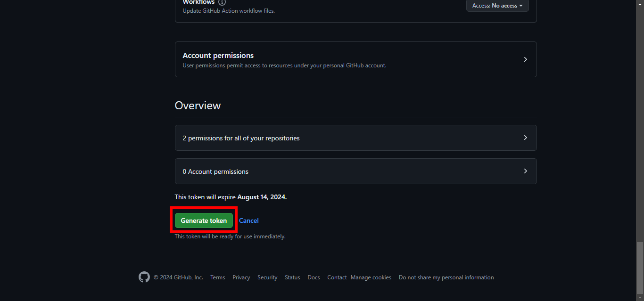Select Do not share my personal information
Viewport: 644px width, 301px height.
click(x=446, y=277)
